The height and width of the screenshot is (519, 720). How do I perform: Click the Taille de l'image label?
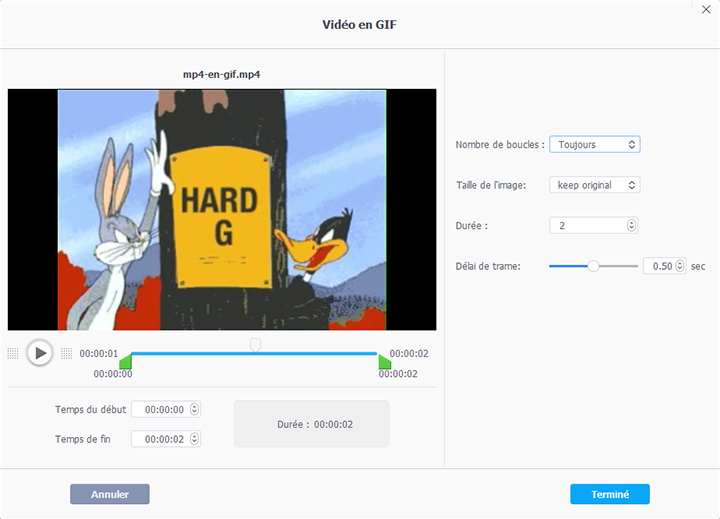tap(491, 185)
